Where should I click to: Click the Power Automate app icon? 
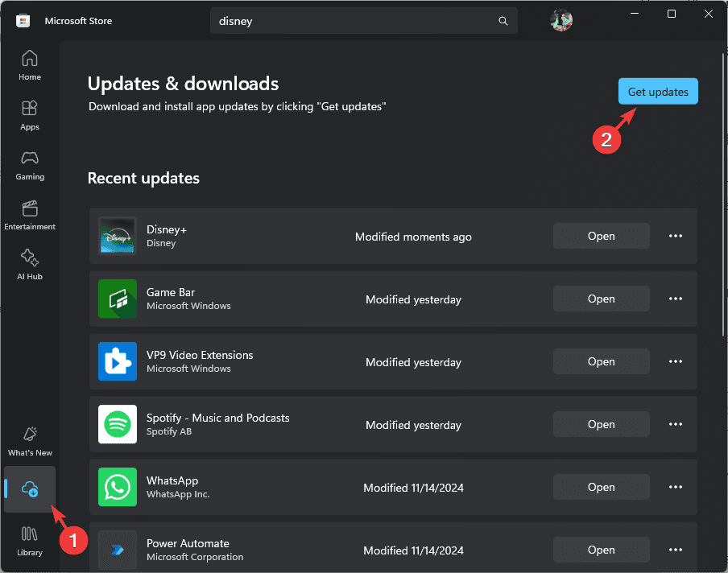[118, 550]
